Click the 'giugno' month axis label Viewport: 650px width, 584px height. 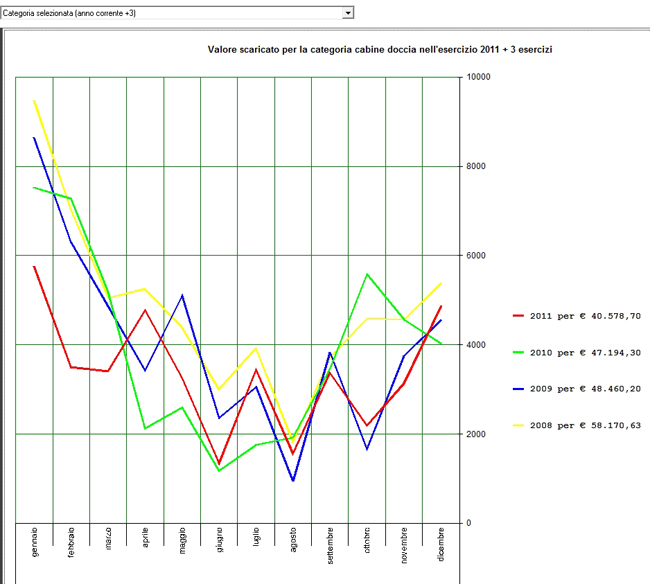click(x=219, y=540)
